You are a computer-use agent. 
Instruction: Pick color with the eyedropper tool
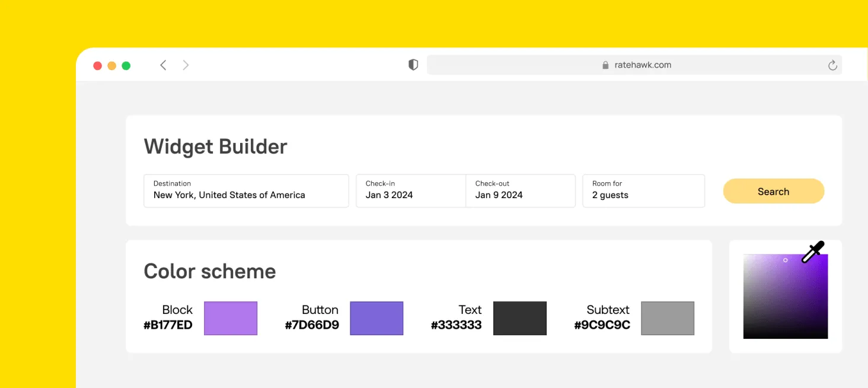[813, 252]
